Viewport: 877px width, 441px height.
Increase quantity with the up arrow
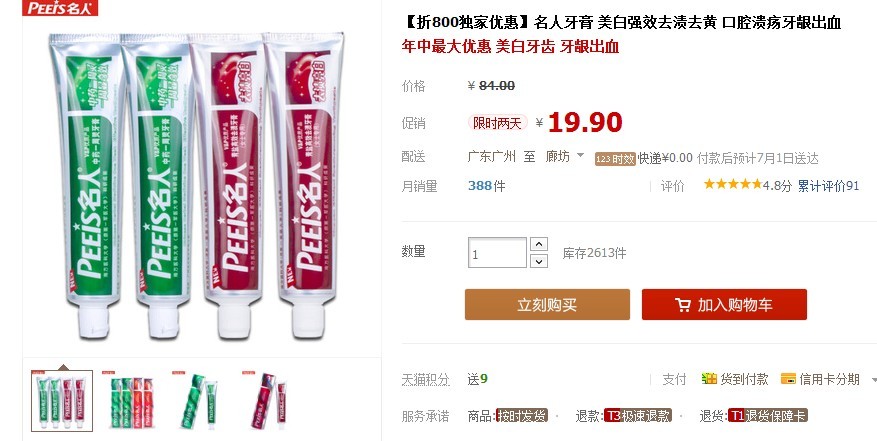tap(539, 244)
